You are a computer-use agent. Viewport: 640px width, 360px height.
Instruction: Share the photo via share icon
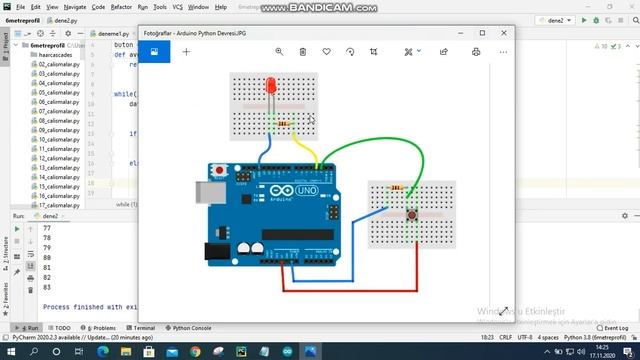444,52
